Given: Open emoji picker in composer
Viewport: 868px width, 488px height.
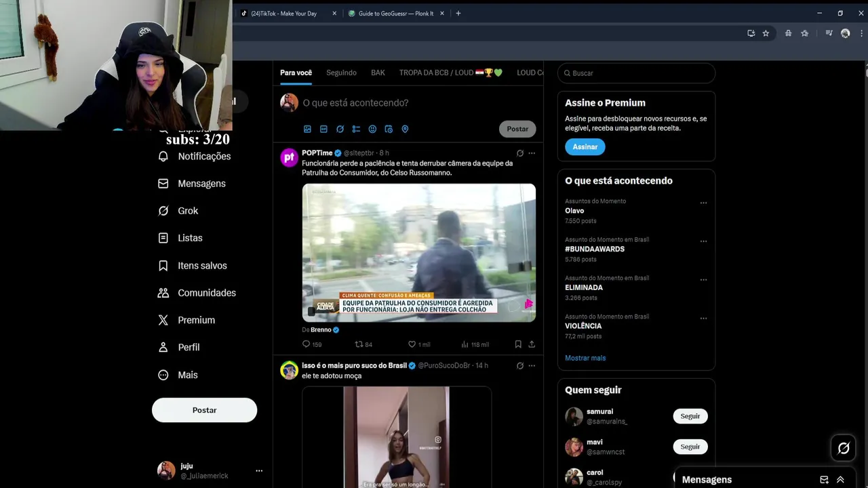Looking at the screenshot, I should (x=372, y=129).
